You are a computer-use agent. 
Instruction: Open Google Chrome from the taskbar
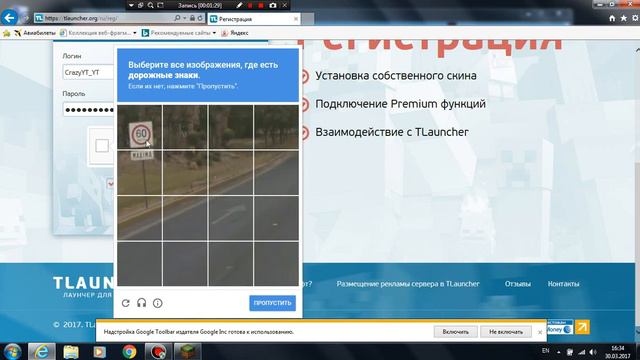pos(129,351)
